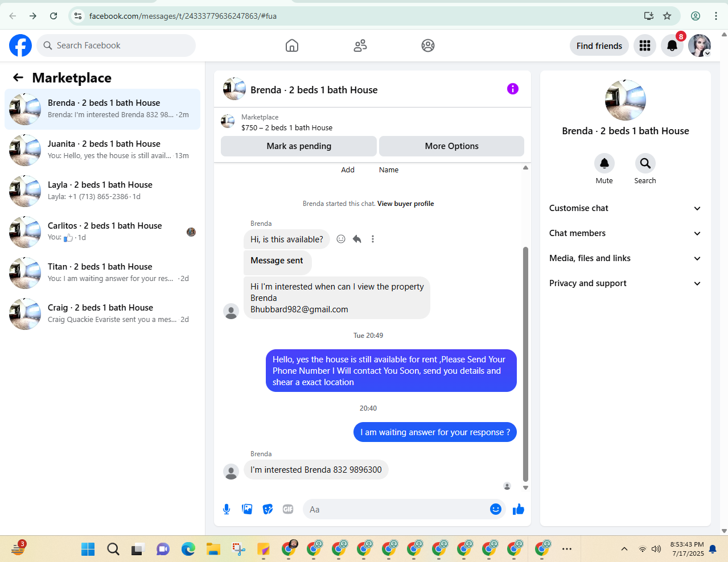The height and width of the screenshot is (562, 728).
Task: Expand Media, files and links section
Action: (625, 258)
